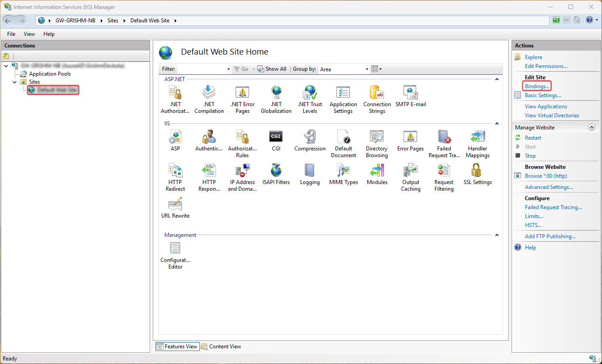Collapse the Manage Website actions section
This screenshot has height=364, width=602.
(x=591, y=128)
